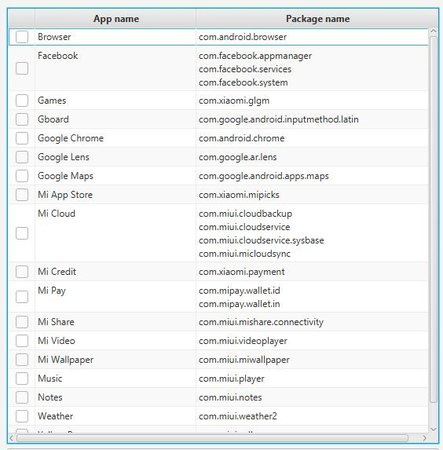Enable the Notes checkbox
Screen dimensions: 443x450
(22, 397)
